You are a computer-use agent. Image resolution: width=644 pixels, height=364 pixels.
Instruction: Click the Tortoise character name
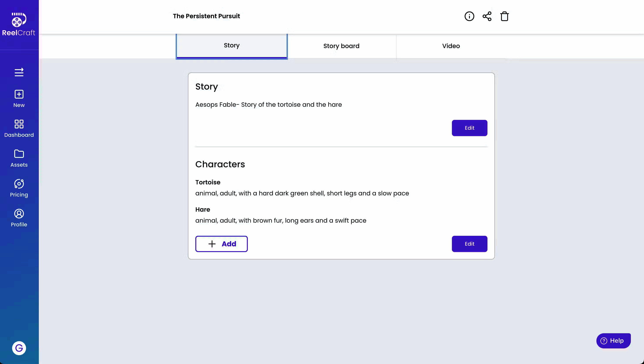coord(208,182)
